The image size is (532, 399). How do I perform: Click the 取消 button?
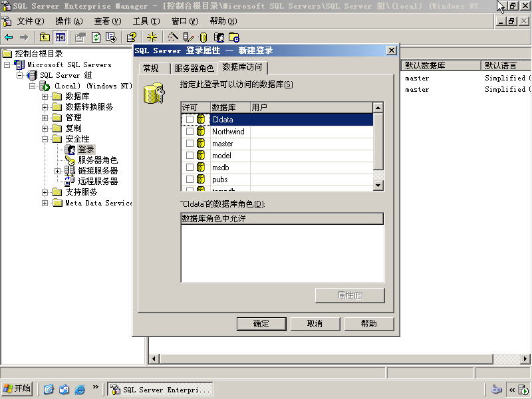315,324
